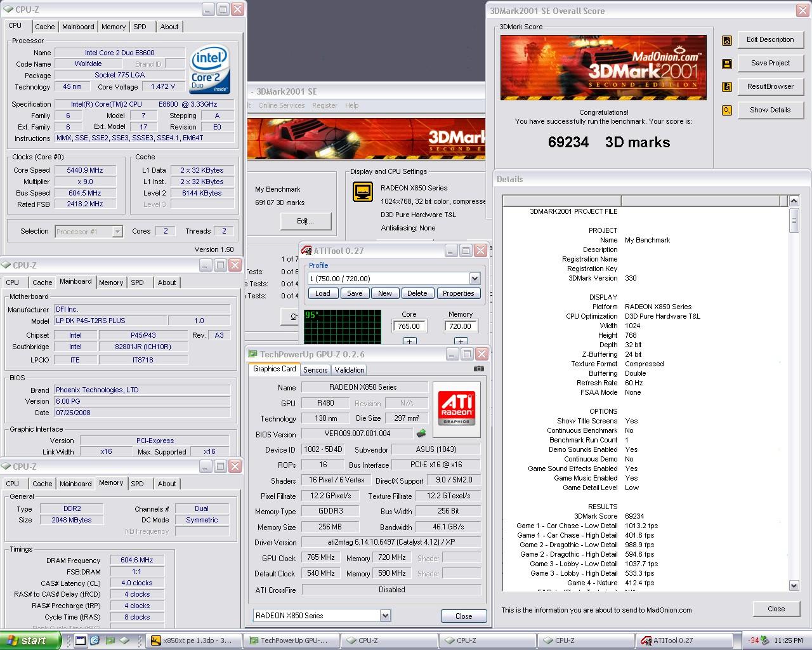Click the ATI Radeon logo in GPU-Z

click(x=456, y=409)
